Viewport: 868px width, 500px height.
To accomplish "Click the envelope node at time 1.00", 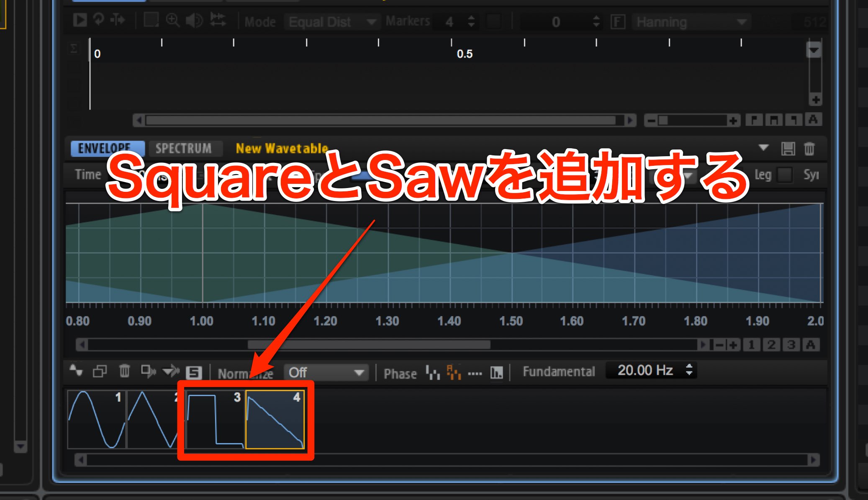I will (203, 204).
